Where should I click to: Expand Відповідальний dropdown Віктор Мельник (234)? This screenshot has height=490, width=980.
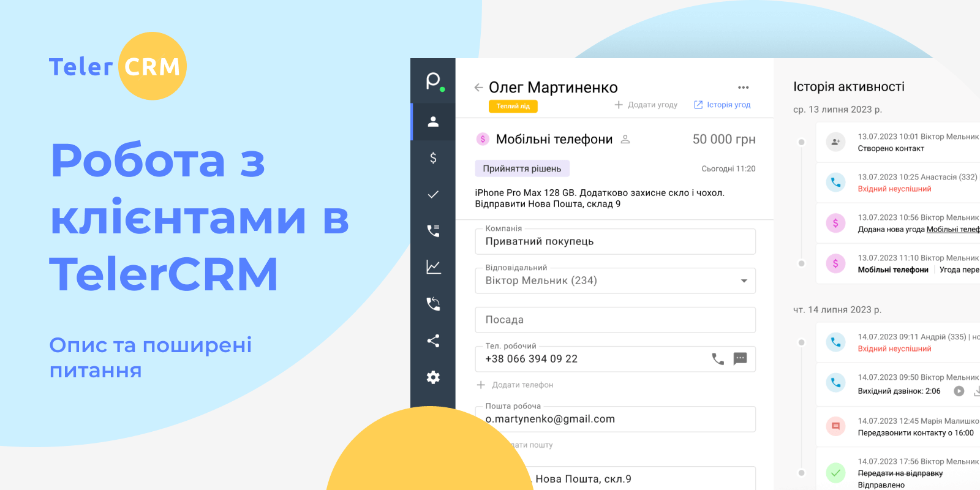[615, 281]
